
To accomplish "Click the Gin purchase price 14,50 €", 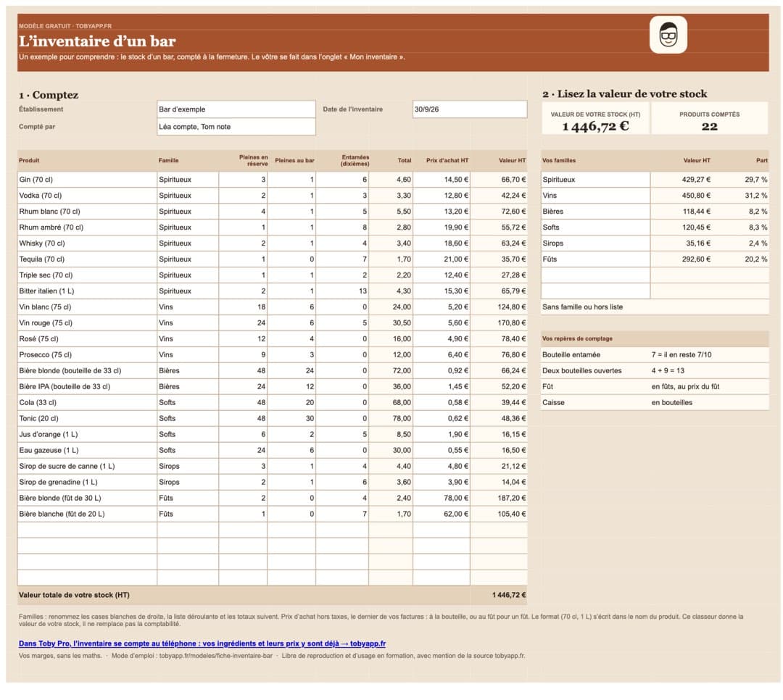I will (x=442, y=180).
